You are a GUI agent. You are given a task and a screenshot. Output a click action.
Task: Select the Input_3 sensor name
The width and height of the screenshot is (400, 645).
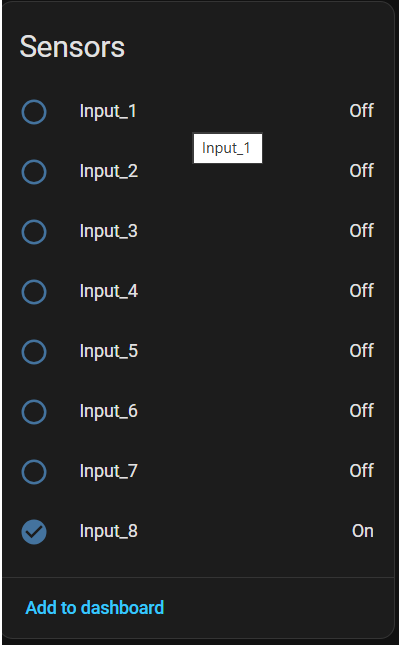click(x=109, y=232)
